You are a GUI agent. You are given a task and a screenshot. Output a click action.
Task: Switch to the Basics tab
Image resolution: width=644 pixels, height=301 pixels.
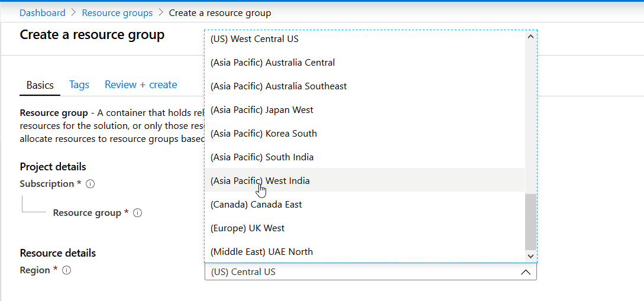pyautogui.click(x=40, y=85)
